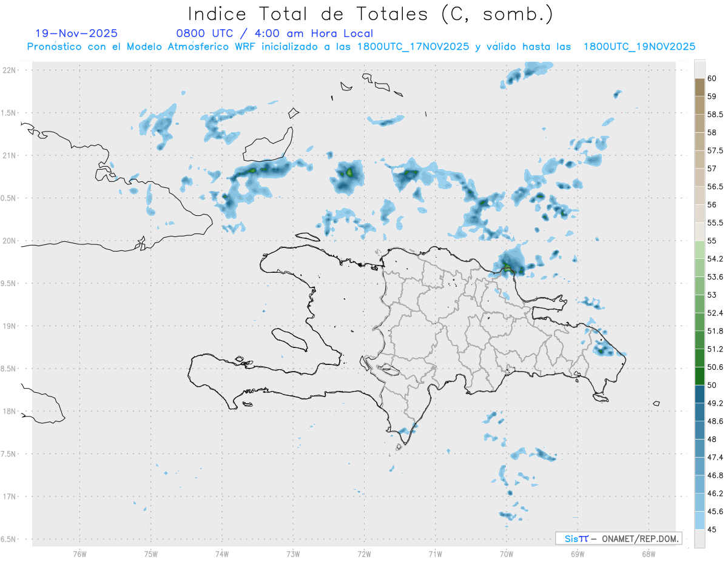Click the "69W" longitude label

(x=577, y=554)
